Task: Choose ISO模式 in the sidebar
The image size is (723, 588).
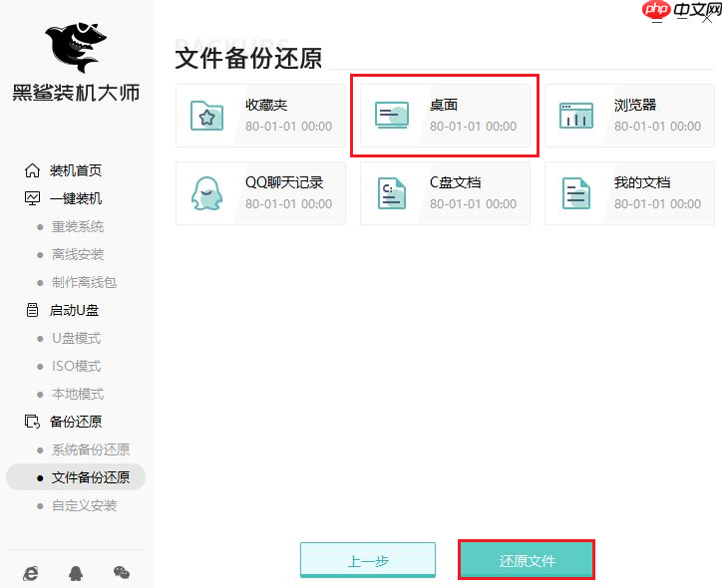Action: coord(77,366)
